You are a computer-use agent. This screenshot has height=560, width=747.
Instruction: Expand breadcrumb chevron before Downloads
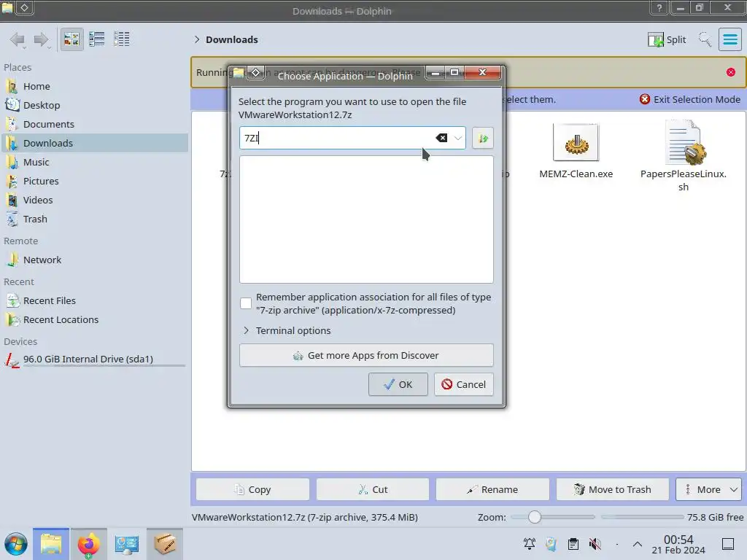click(x=197, y=39)
